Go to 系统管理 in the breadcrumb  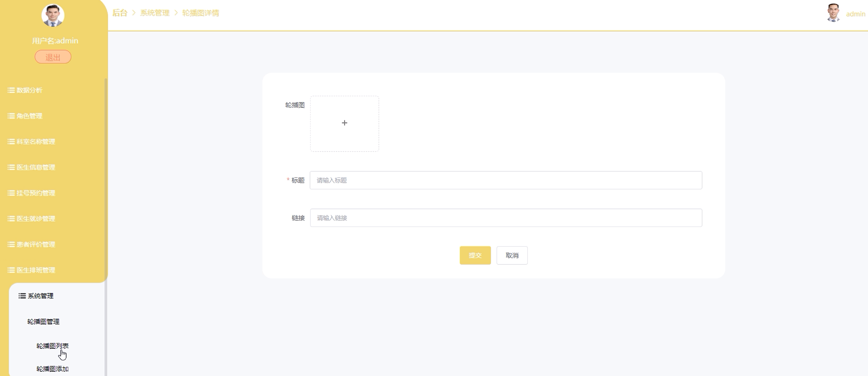point(155,13)
